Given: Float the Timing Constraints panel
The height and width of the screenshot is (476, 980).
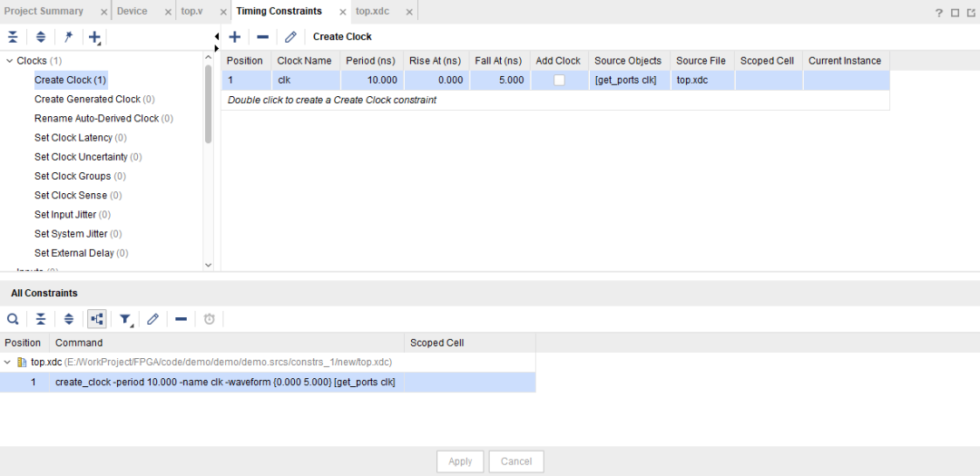Looking at the screenshot, I should (x=971, y=13).
